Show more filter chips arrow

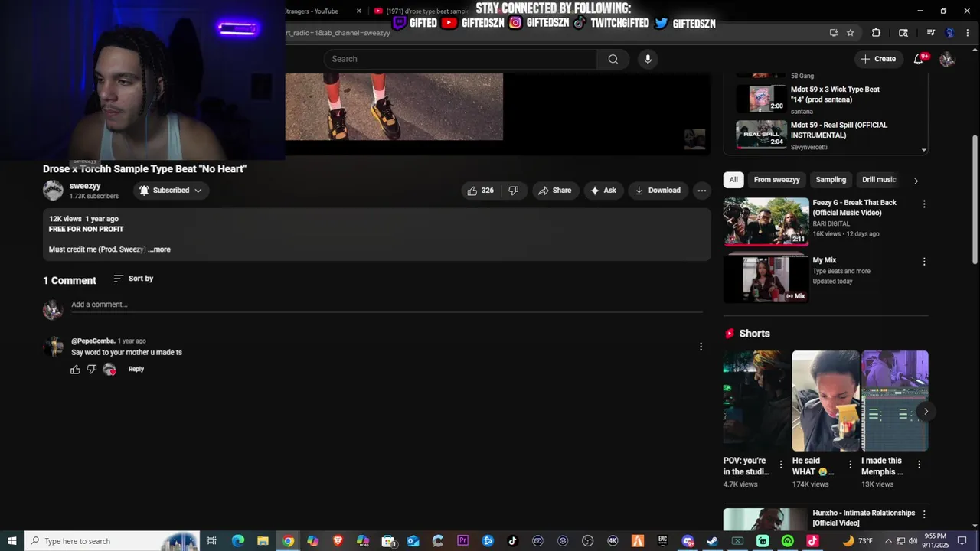coord(916,181)
